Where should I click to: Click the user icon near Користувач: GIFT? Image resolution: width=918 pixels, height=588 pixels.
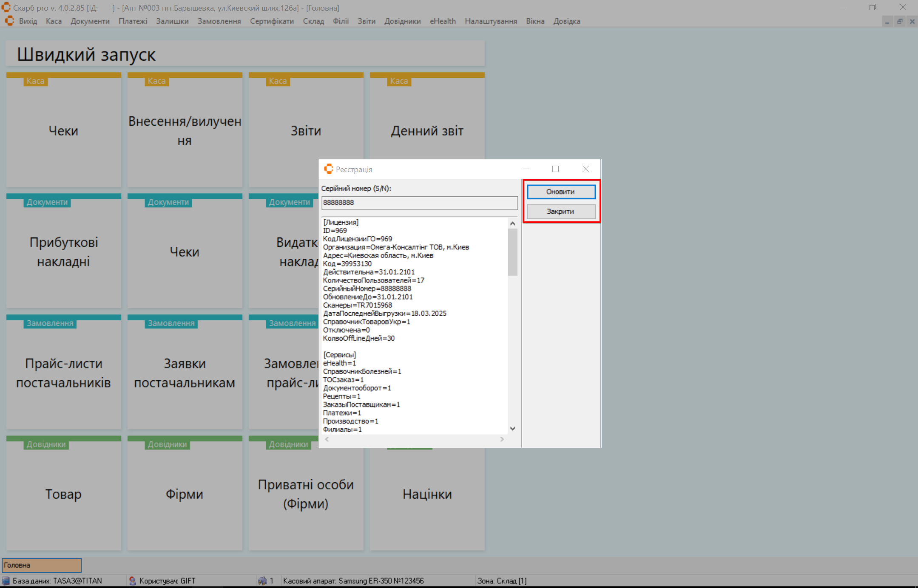[132, 581]
